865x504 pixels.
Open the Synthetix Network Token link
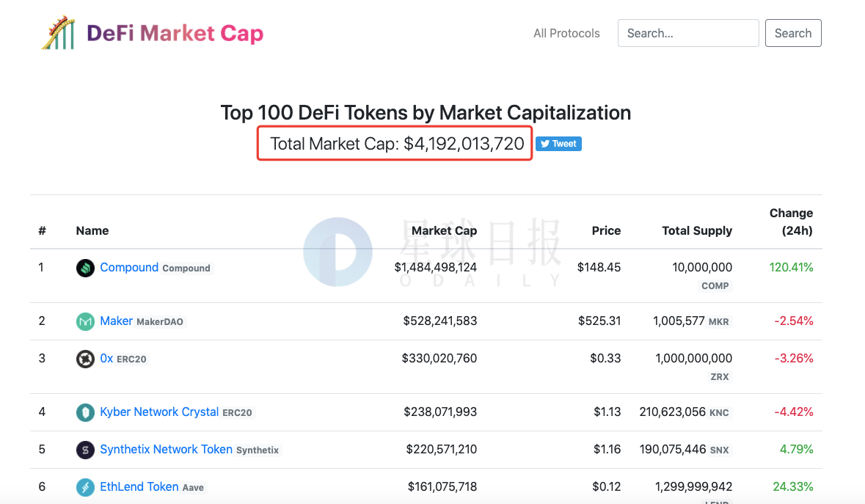166,450
